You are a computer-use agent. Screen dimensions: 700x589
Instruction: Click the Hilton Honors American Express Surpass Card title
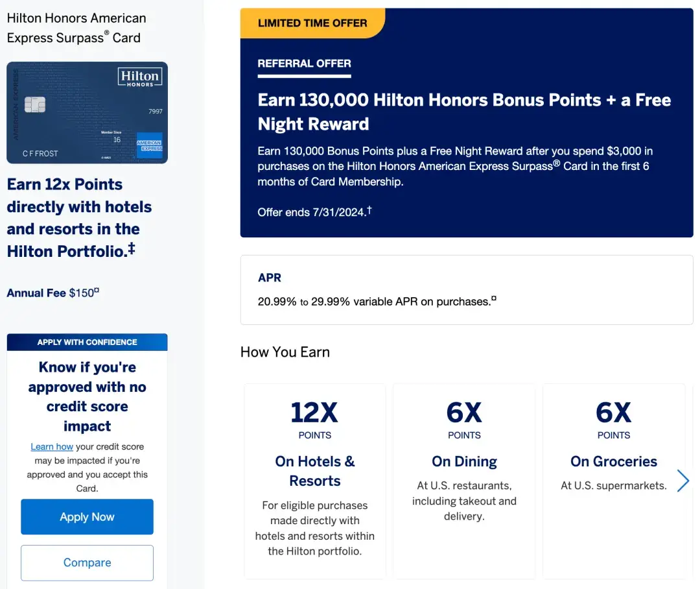click(76, 28)
